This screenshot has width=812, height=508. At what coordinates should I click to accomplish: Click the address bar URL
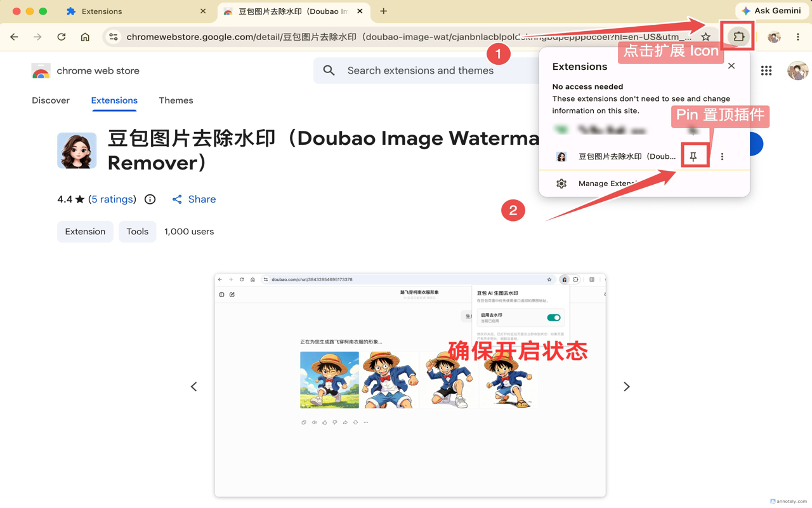[409, 37]
